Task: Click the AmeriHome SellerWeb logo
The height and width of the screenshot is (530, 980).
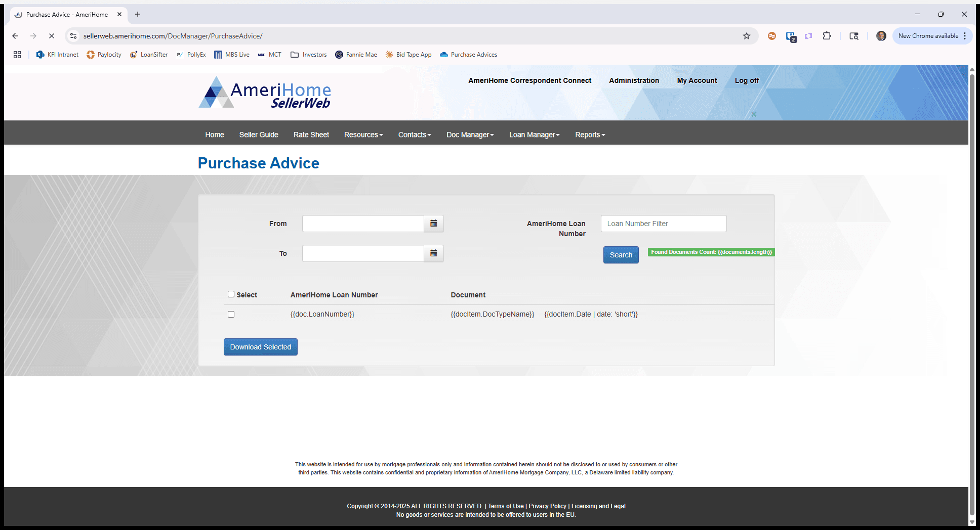Action: pyautogui.click(x=265, y=93)
